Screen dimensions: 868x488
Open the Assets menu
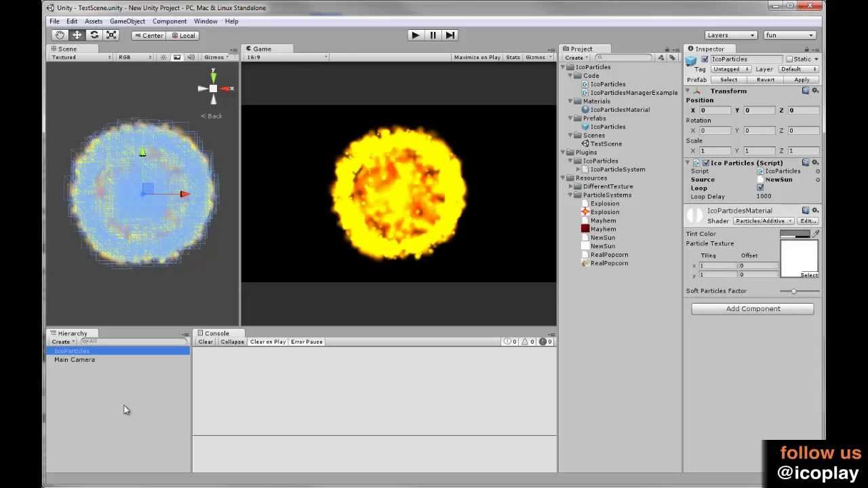click(94, 21)
